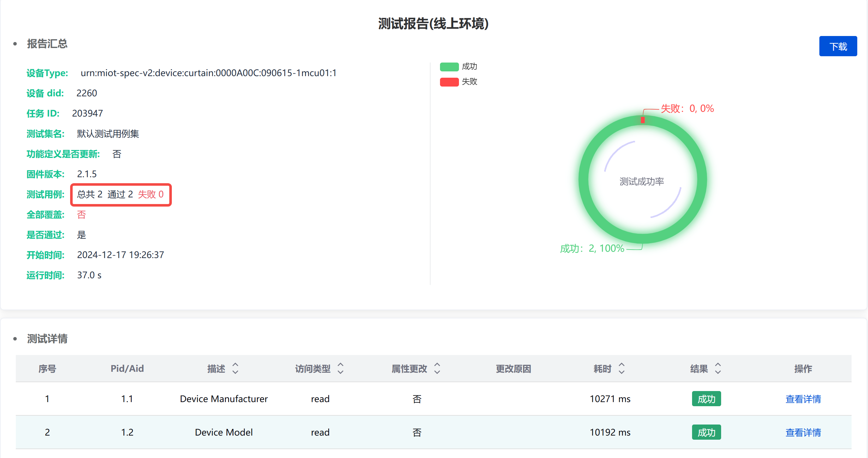Viewport: 868px width, 458px height.
Task: Click the 设备 did value 2260
Action: [87, 93]
